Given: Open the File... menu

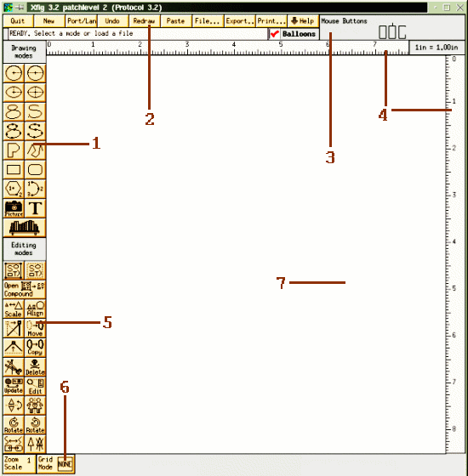Looking at the screenshot, I should [x=208, y=21].
